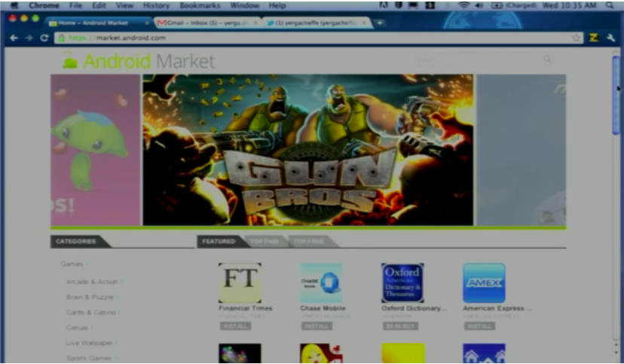Open the Chrome wrench settings icon
This screenshot has width=624, height=364.
610,38
